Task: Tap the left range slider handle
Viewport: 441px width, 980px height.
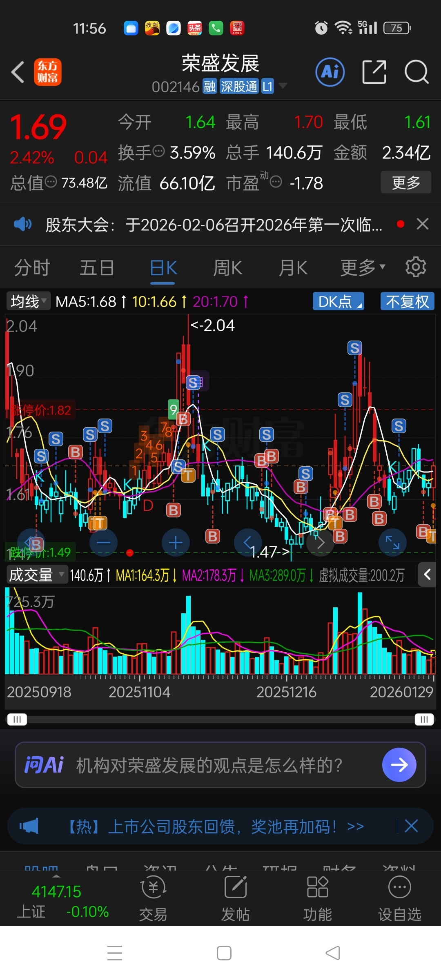Action: point(17,719)
